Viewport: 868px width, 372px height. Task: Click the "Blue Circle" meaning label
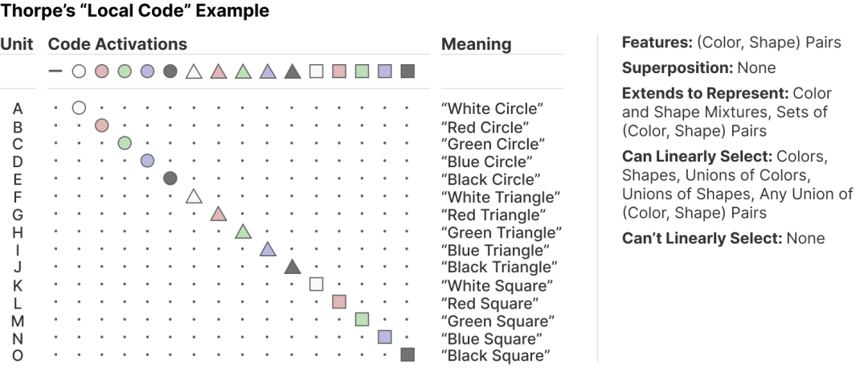[x=486, y=161]
